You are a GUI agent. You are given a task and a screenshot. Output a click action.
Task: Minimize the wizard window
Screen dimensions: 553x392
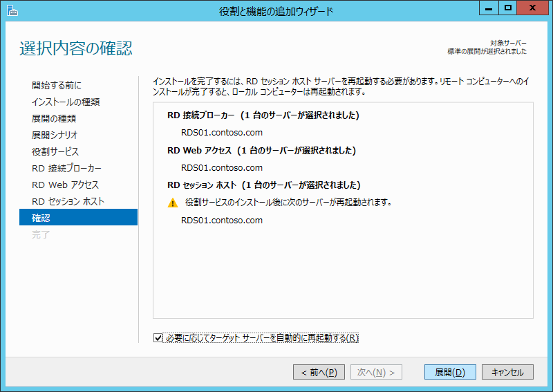[x=489, y=8]
